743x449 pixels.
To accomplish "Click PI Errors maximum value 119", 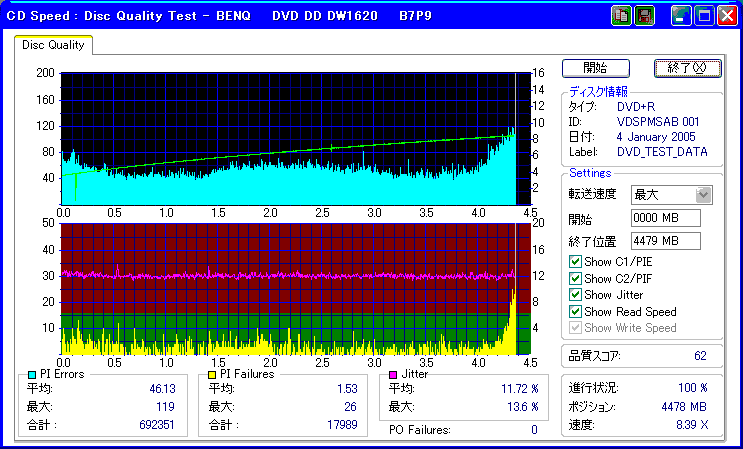I will click(165, 407).
